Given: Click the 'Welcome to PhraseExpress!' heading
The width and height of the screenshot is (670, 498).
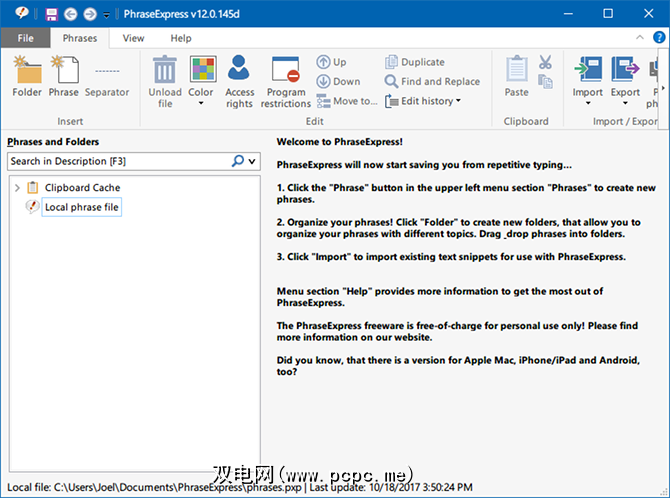Looking at the screenshot, I should (x=340, y=142).
